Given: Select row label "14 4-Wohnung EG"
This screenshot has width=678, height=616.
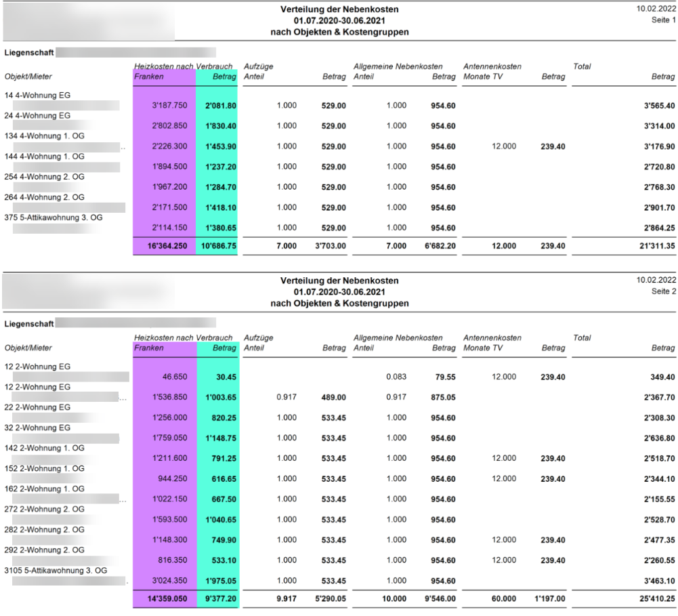Looking at the screenshot, I should coord(38,95).
